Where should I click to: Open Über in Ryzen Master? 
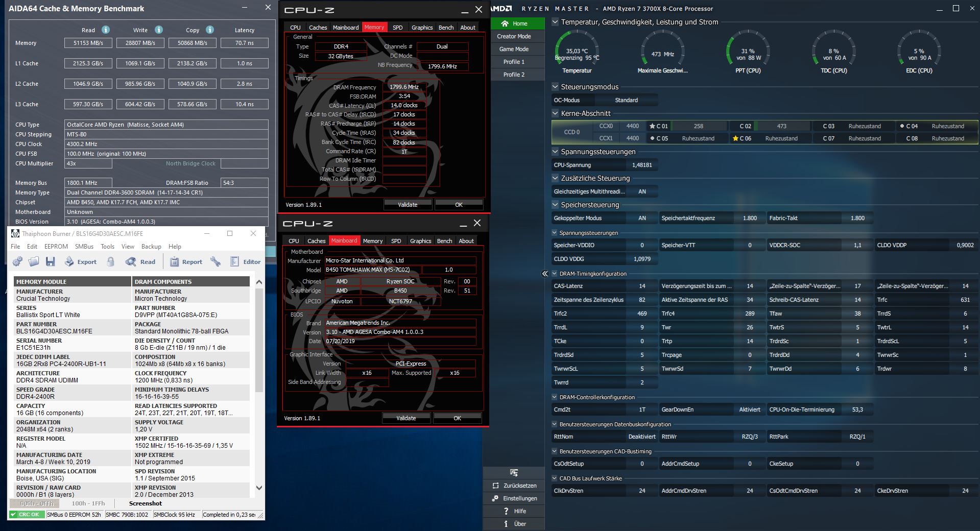coord(514,524)
